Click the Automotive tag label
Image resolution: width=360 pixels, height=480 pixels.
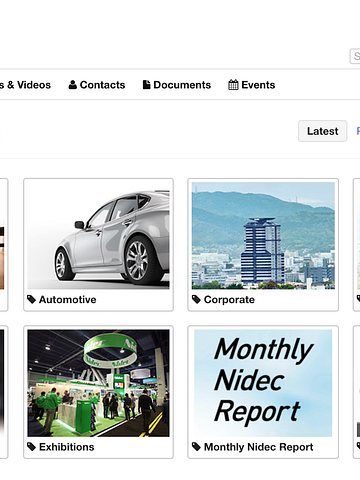click(x=68, y=300)
